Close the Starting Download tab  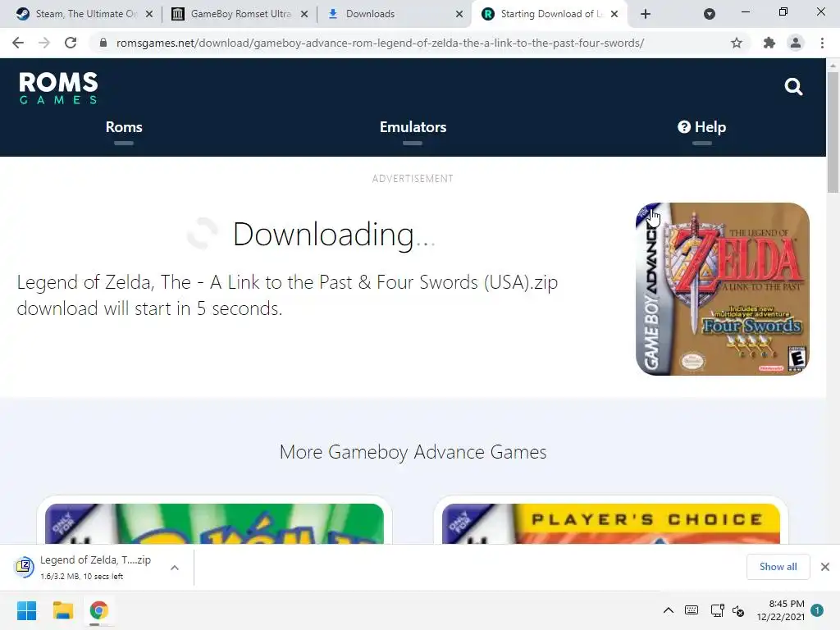coord(614,14)
